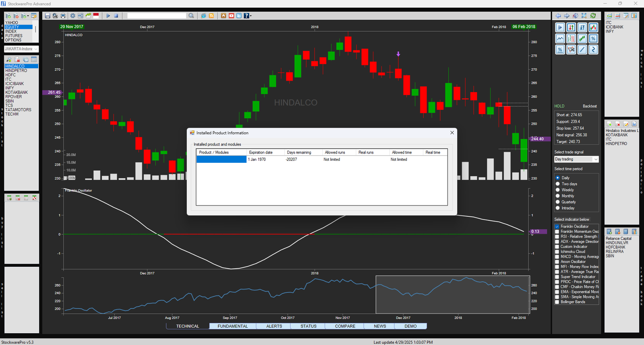This screenshot has width=644, height=345.
Task: Open settings with the gear icon
Action: (x=72, y=16)
